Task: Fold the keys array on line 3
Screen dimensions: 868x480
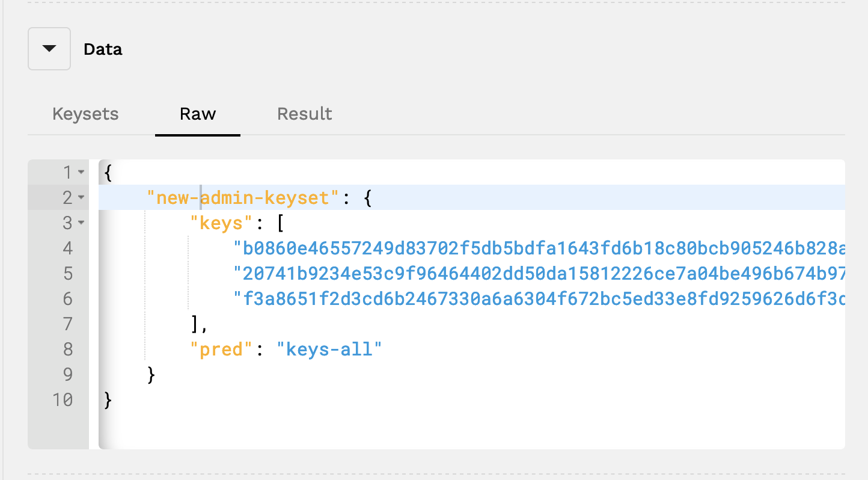Action: point(81,223)
